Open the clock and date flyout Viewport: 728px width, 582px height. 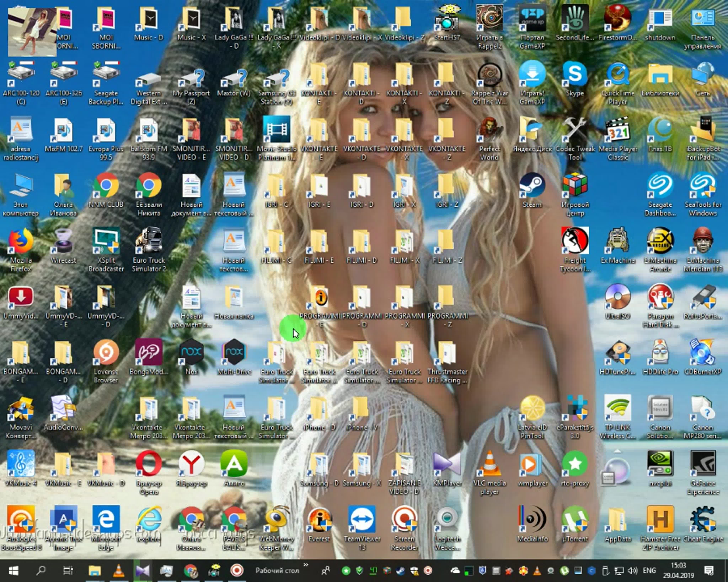[678, 571]
